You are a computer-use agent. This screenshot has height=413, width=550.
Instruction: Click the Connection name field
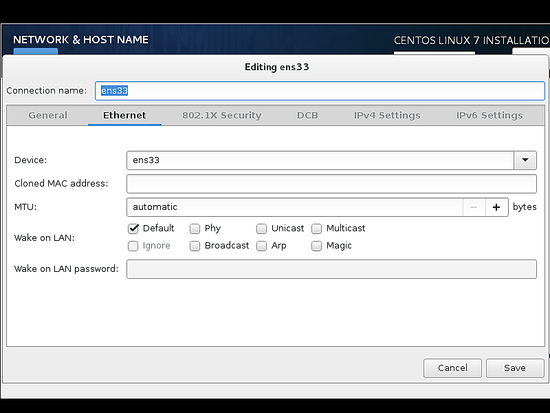click(x=320, y=91)
